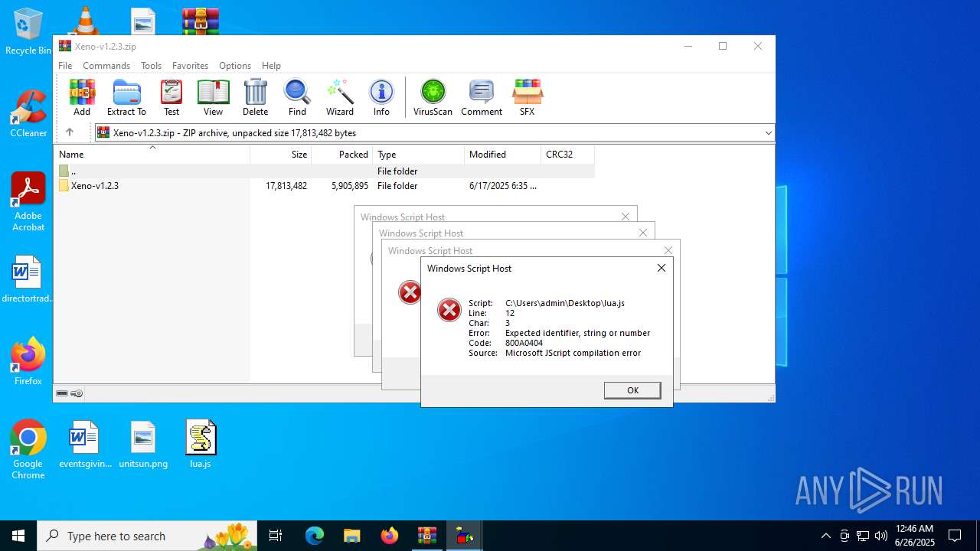Select unitsun.png on the desktop
This screenshot has height=551, width=980.
coord(143,444)
